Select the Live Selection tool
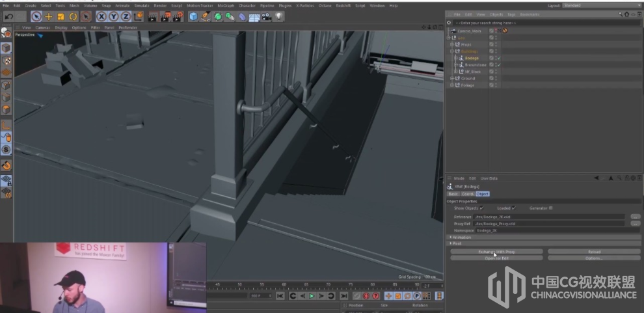 click(x=36, y=16)
